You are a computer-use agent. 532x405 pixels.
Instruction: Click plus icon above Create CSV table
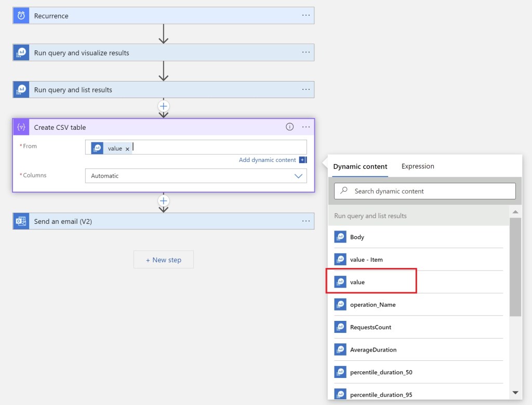pyautogui.click(x=164, y=106)
